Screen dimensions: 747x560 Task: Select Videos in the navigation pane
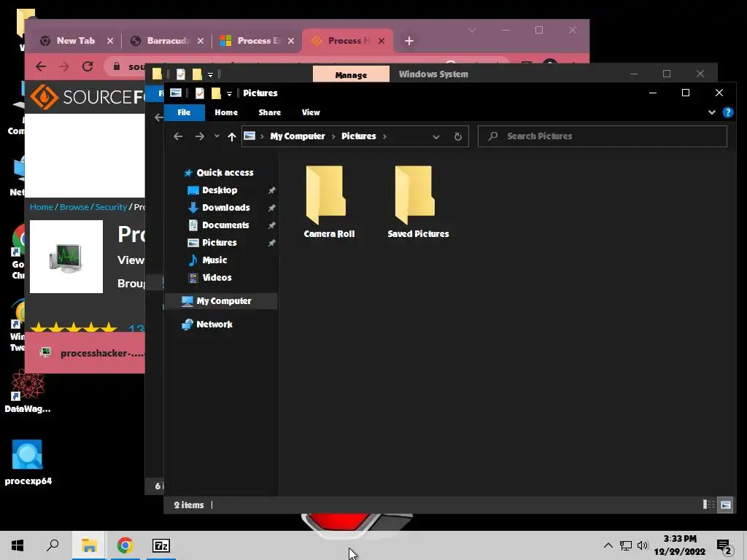(216, 277)
